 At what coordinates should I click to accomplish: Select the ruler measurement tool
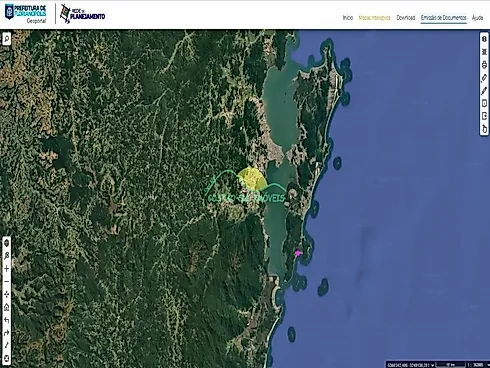pos(484,78)
